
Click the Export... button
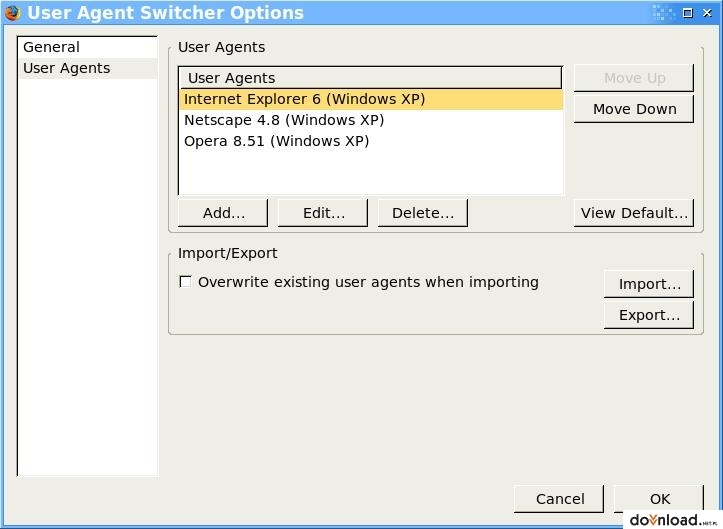649,315
